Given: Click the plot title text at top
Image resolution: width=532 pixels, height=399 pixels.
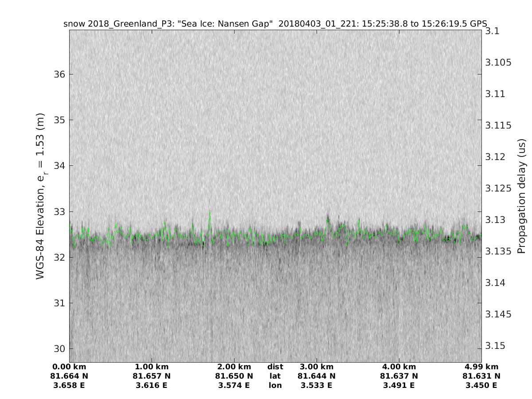Looking at the screenshot, I should (x=275, y=24).
